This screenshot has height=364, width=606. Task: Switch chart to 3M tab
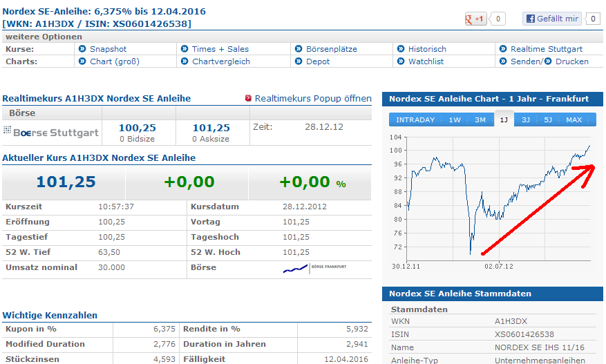pos(480,119)
